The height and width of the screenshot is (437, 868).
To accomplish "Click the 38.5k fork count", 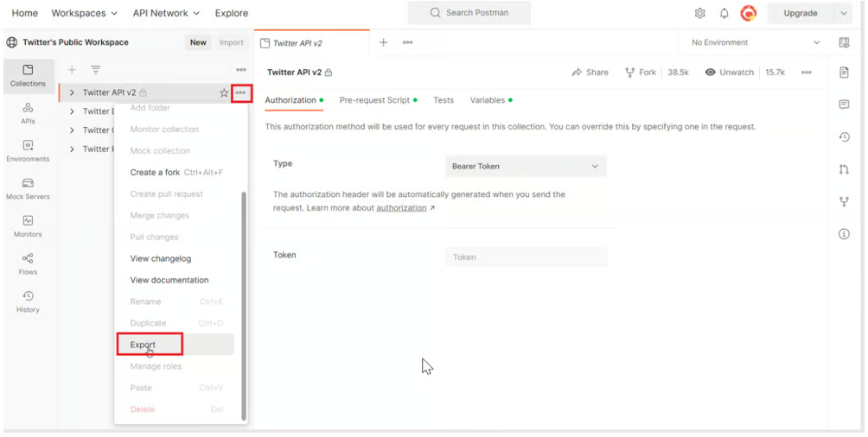I will 678,73.
